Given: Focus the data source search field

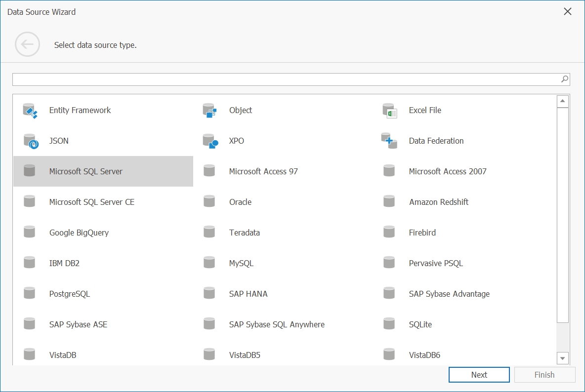Looking at the screenshot, I should click(x=291, y=79).
